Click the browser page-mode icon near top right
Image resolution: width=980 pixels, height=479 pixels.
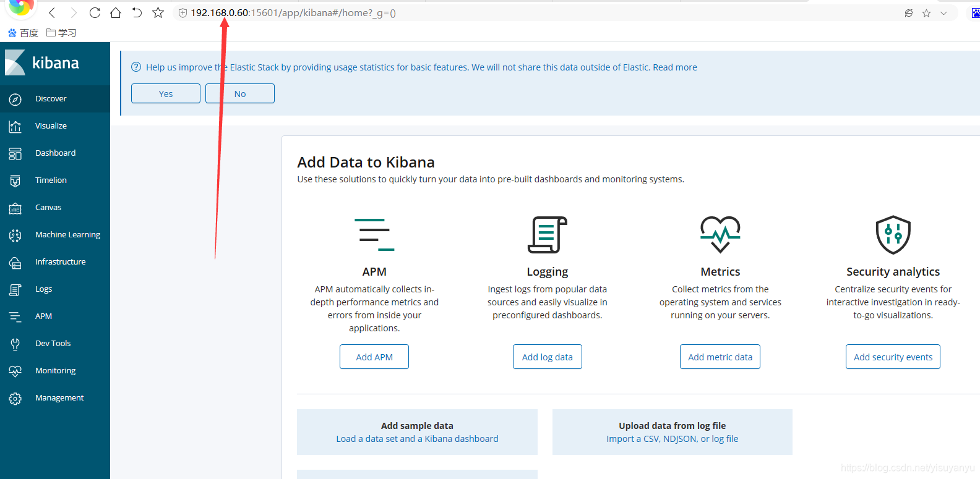click(908, 13)
